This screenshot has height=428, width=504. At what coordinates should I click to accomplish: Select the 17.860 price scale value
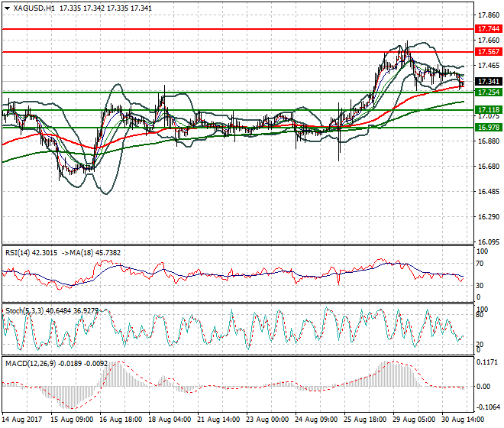[489, 15]
